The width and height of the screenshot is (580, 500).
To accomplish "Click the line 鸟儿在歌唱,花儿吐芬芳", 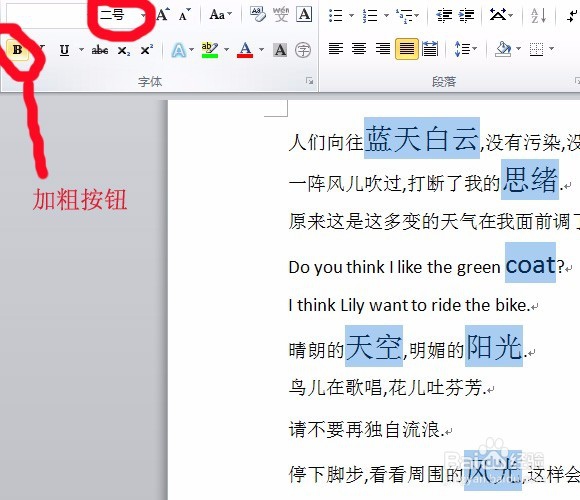I will (x=387, y=388).
